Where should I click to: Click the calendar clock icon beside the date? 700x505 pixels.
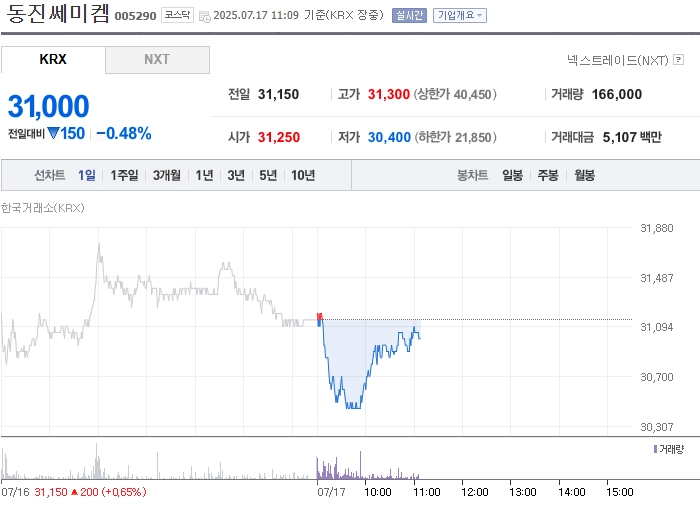[x=204, y=17]
